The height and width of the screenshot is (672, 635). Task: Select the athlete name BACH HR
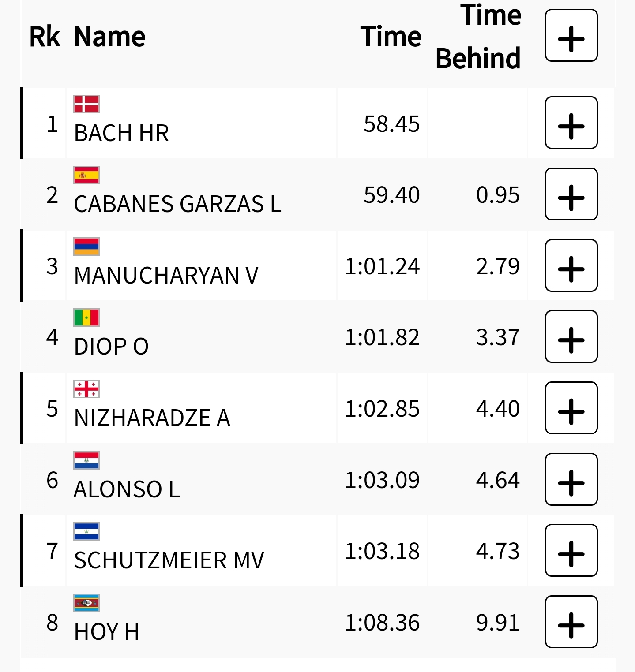click(121, 133)
